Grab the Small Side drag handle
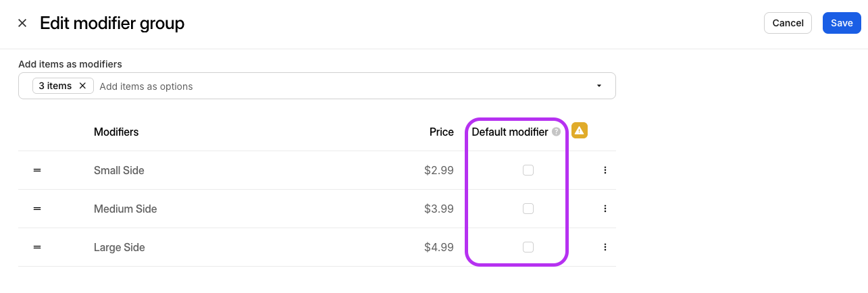 (x=37, y=170)
